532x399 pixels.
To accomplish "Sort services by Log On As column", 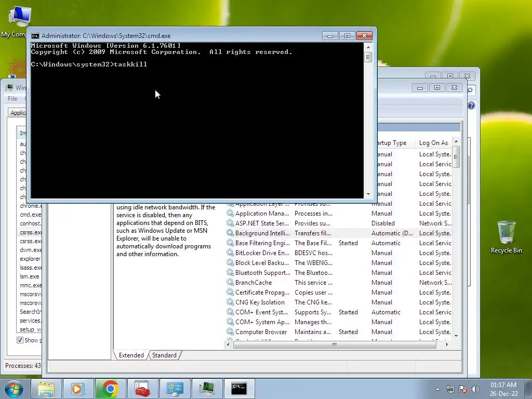I will point(434,143).
